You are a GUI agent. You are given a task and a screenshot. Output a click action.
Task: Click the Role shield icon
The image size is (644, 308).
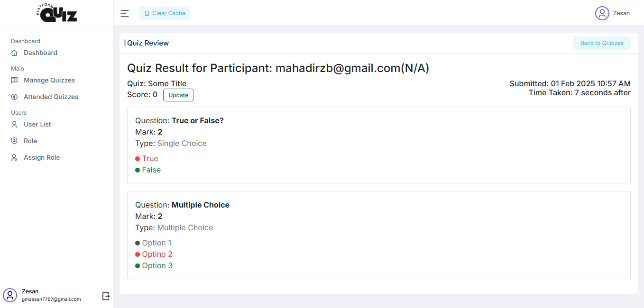coord(14,141)
